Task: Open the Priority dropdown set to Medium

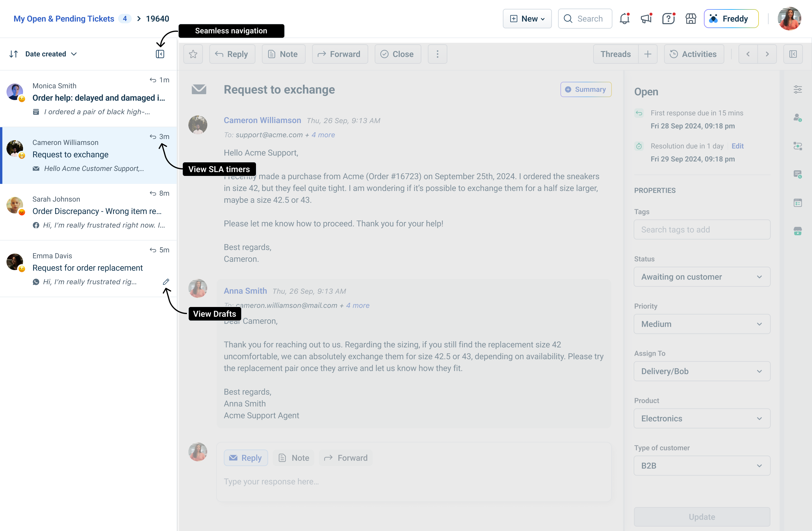Action: coord(702,324)
